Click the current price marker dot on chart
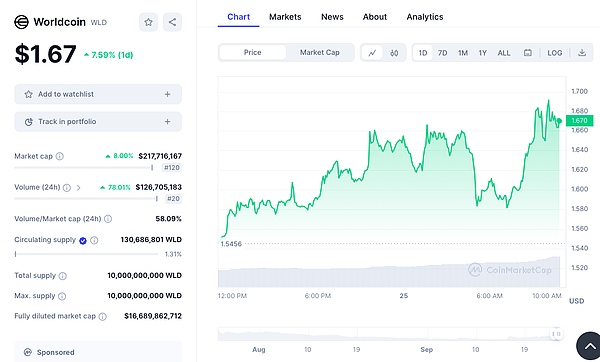This screenshot has width=600, height=362. (x=559, y=121)
